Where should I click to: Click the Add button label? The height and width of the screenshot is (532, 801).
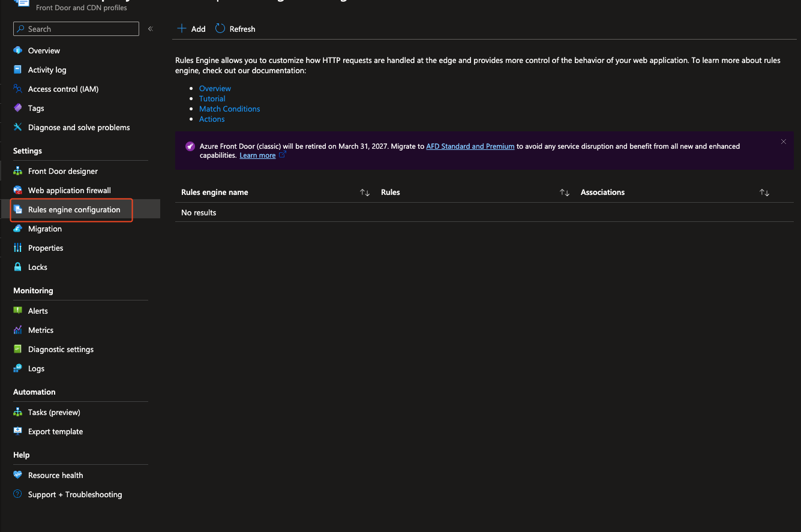pos(198,29)
